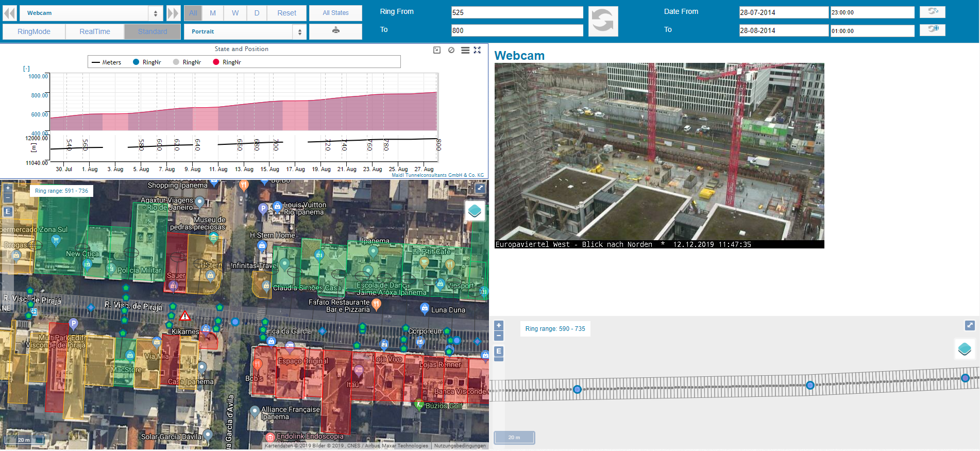980x451 pixels.
Task: Click the rewind double-arrow button
Action: pos(10,13)
